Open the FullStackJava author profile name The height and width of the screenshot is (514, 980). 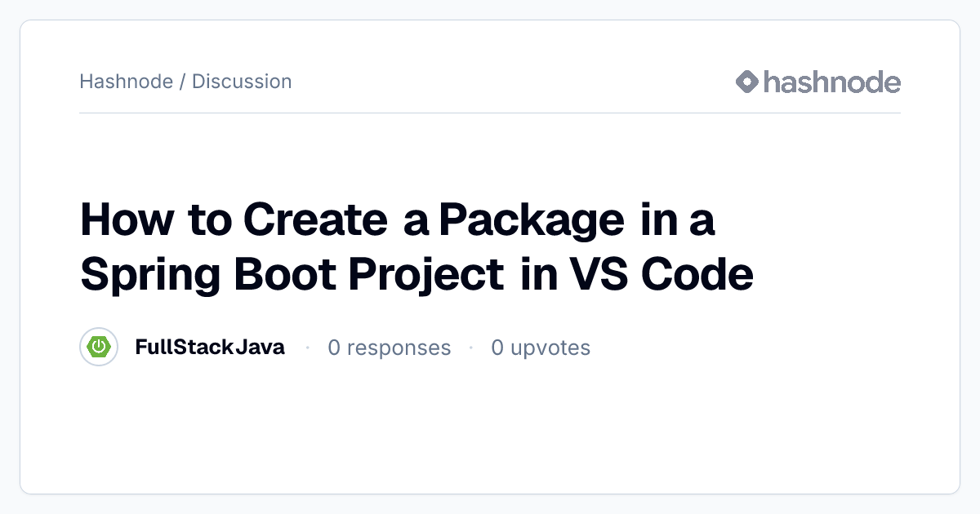click(210, 348)
